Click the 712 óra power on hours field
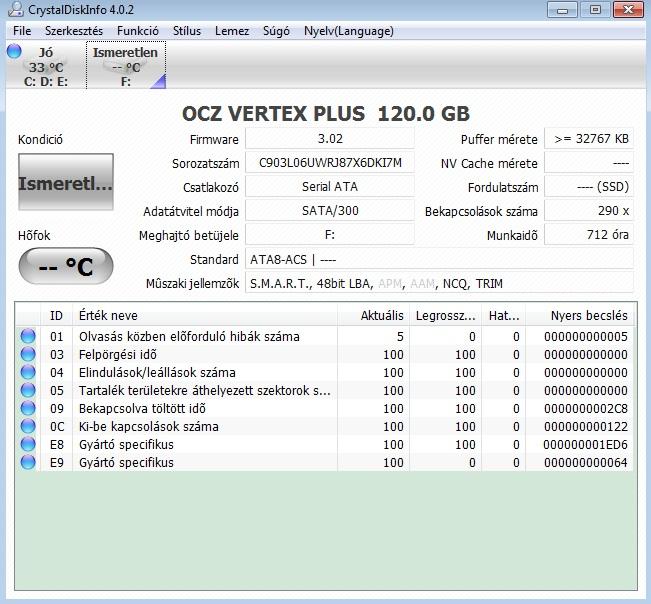 [x=589, y=235]
